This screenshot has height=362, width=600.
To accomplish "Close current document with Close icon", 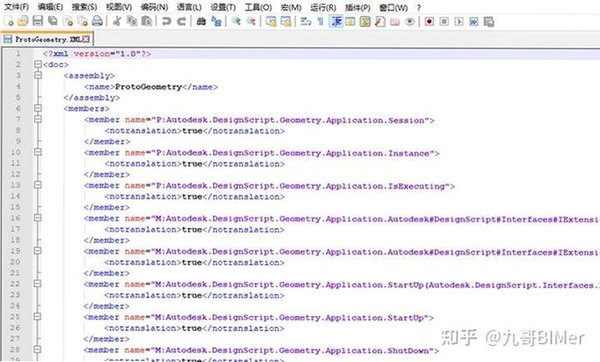I will (x=68, y=21).
